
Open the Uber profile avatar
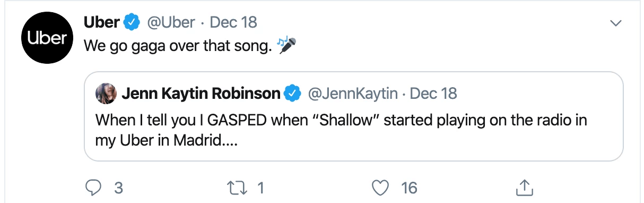tap(47, 38)
